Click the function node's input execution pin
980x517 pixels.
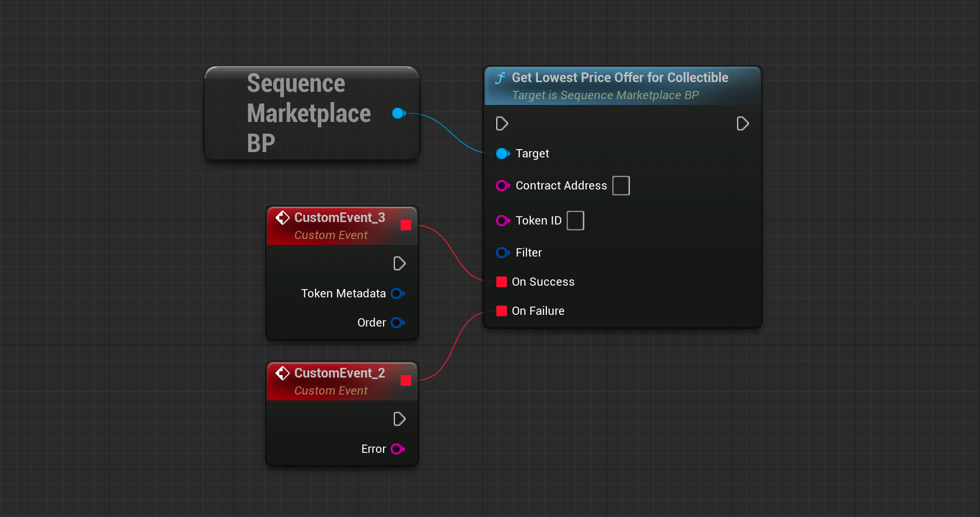pos(502,124)
